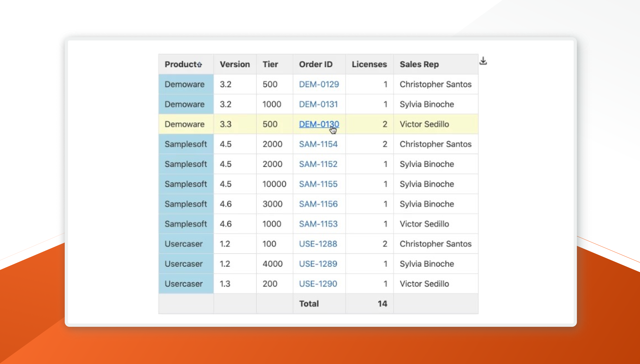Sort the table by Version column header
This screenshot has height=364, width=640.
234,64
